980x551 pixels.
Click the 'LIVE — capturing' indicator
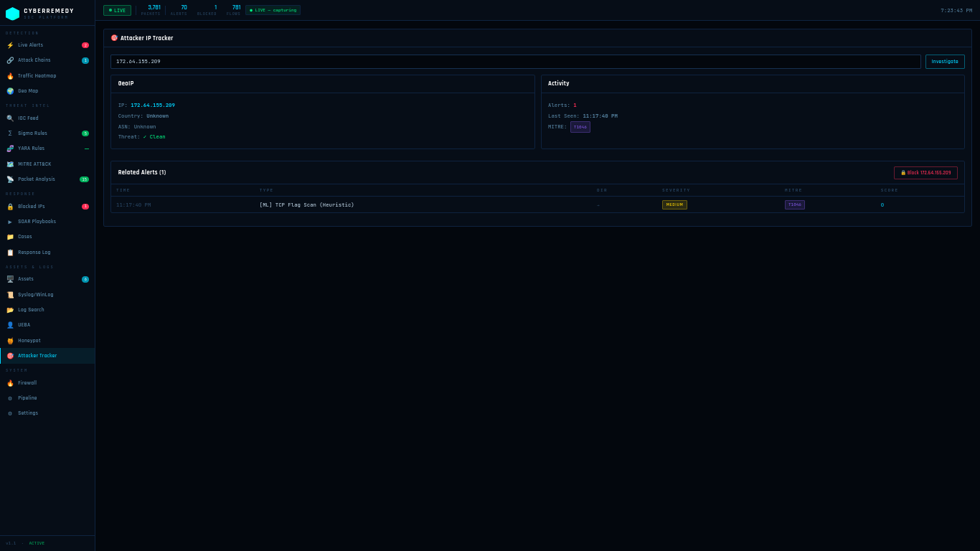click(273, 11)
